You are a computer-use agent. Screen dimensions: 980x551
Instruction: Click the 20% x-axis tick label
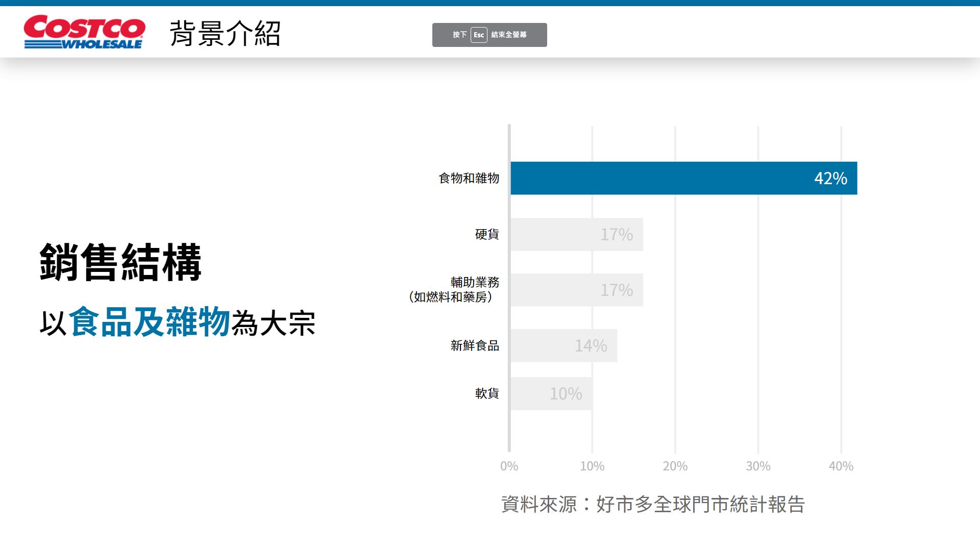(x=675, y=466)
